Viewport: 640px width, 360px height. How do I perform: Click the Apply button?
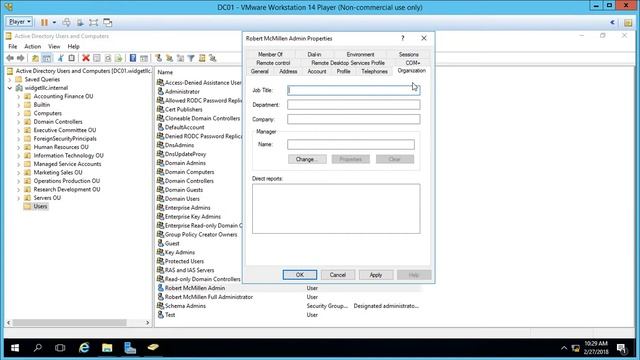pyautogui.click(x=376, y=275)
